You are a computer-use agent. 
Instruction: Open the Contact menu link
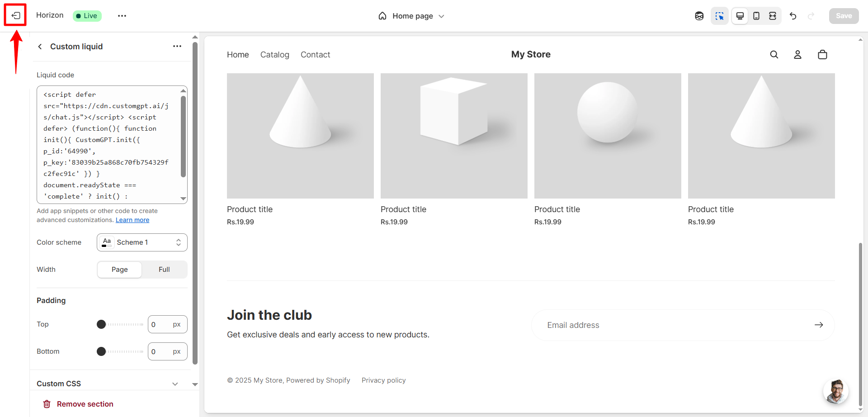coord(316,55)
